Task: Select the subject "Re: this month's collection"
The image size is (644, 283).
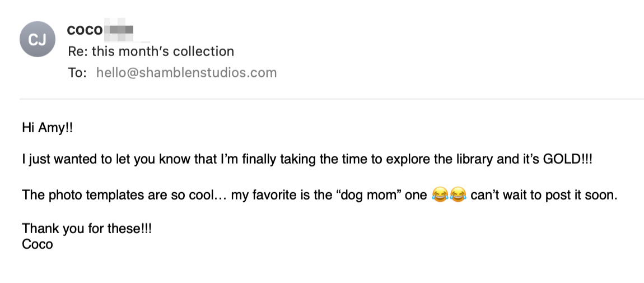Action: click(x=151, y=52)
